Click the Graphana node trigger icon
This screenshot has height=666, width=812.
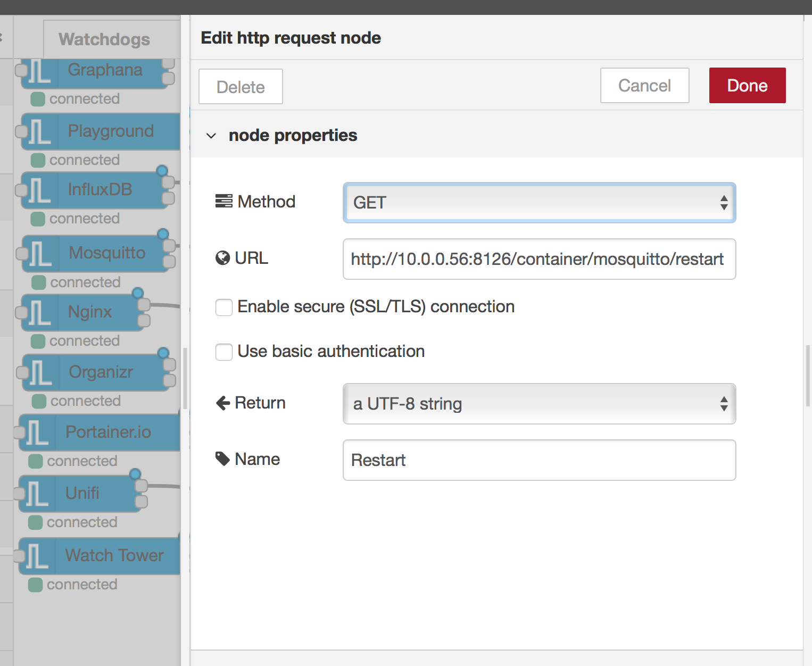(x=39, y=72)
